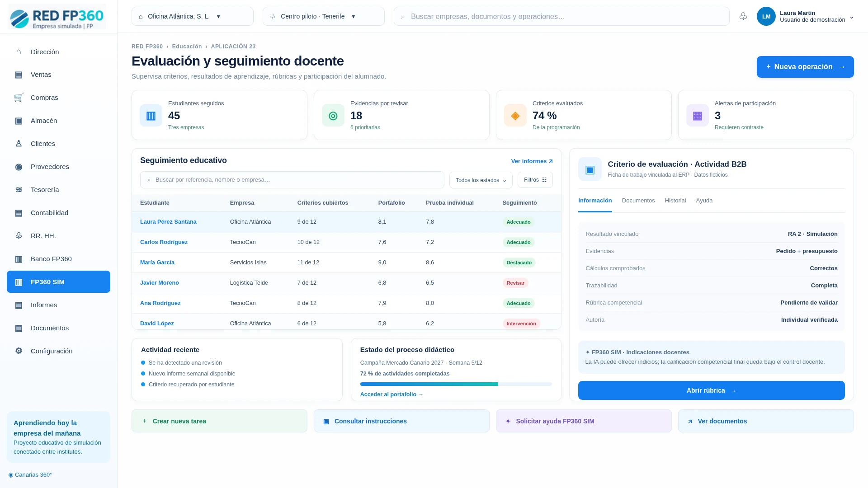Go to the Compras cart icon
The image size is (868, 488).
click(19, 98)
